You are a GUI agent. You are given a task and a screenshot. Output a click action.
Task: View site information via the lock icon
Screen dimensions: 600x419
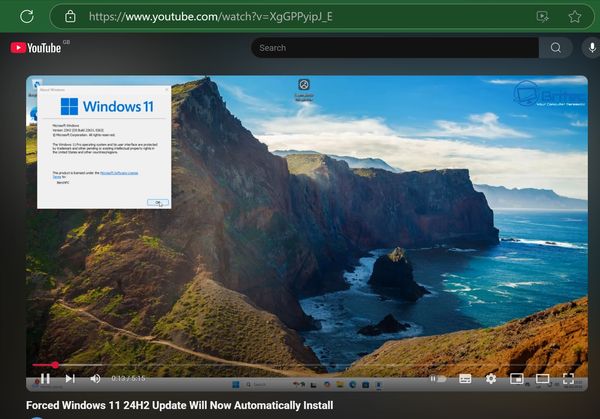click(x=70, y=16)
